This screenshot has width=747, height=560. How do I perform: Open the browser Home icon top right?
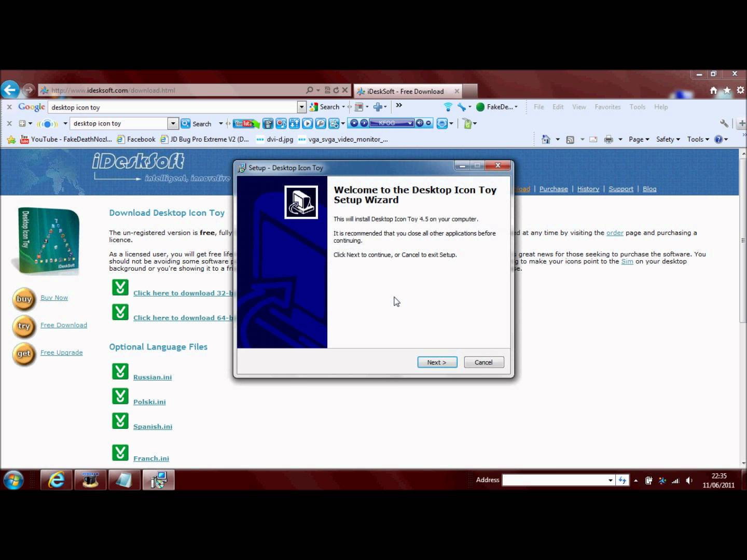coord(713,90)
